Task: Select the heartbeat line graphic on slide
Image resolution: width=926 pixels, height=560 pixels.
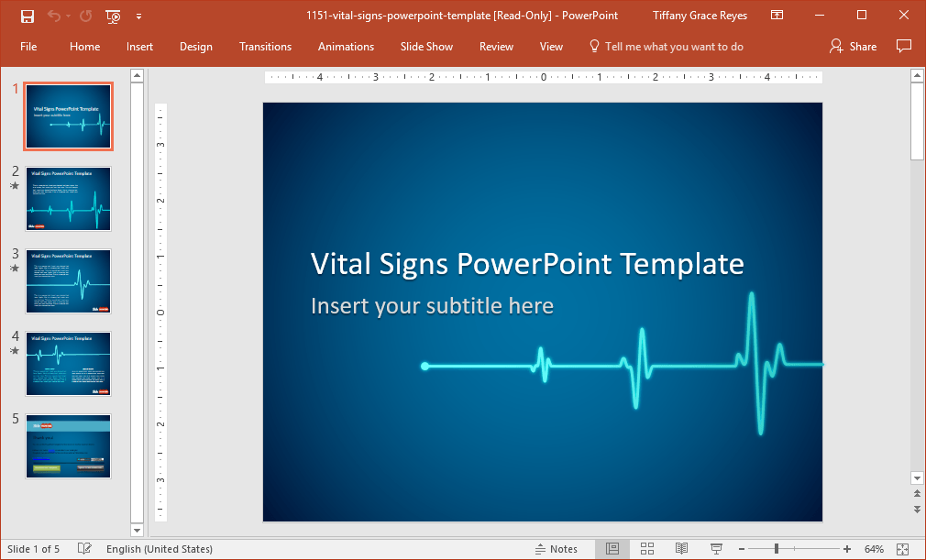Action: (623, 365)
